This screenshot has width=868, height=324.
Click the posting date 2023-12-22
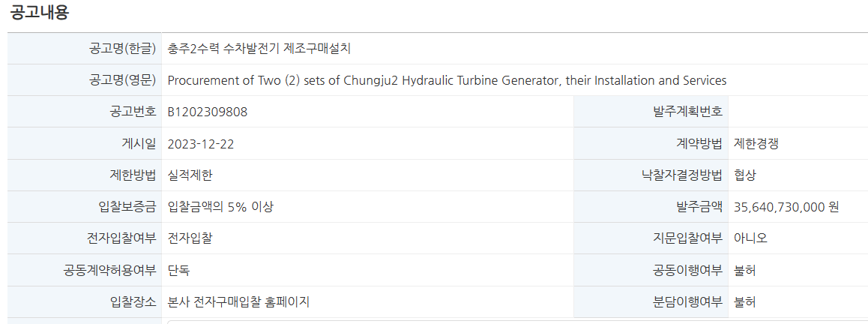[201, 144]
